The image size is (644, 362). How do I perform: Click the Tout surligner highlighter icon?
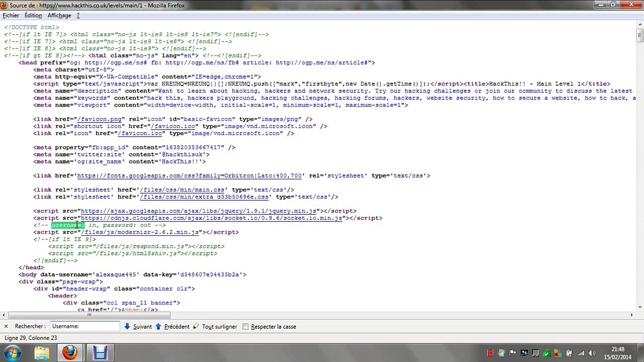tap(196, 326)
